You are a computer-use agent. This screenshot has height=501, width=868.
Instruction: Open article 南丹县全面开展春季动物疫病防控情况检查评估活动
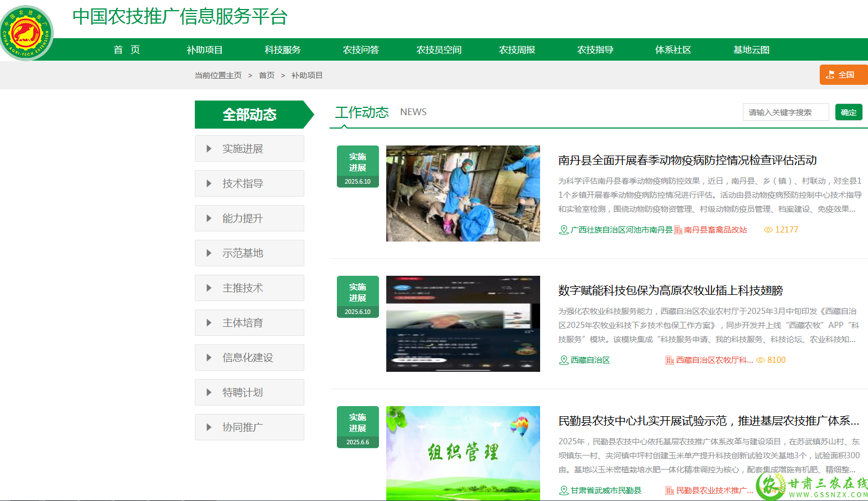click(687, 160)
